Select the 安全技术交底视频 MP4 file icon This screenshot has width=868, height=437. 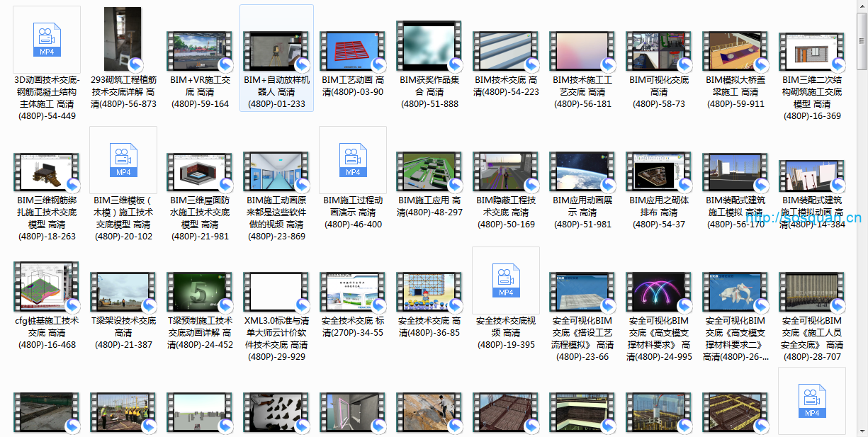(x=506, y=280)
